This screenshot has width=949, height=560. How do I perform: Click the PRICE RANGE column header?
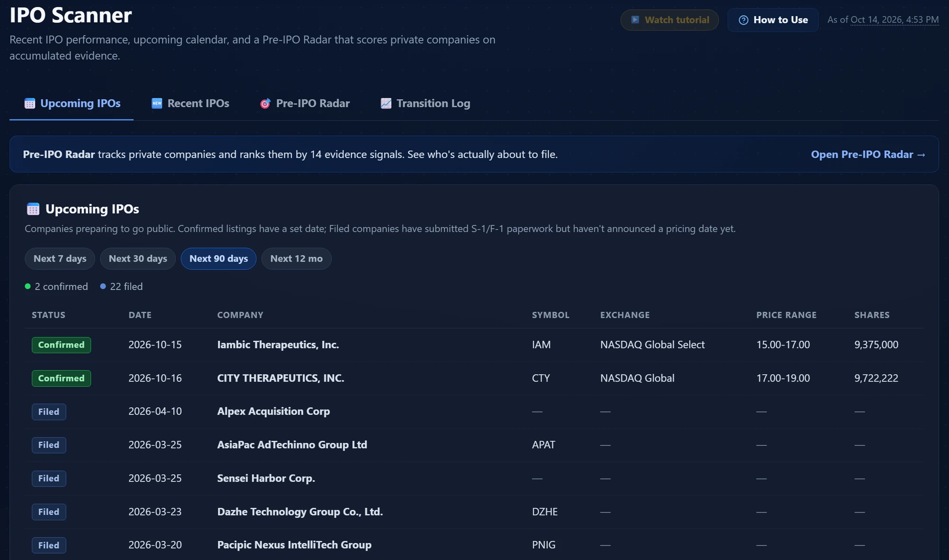[x=786, y=315]
